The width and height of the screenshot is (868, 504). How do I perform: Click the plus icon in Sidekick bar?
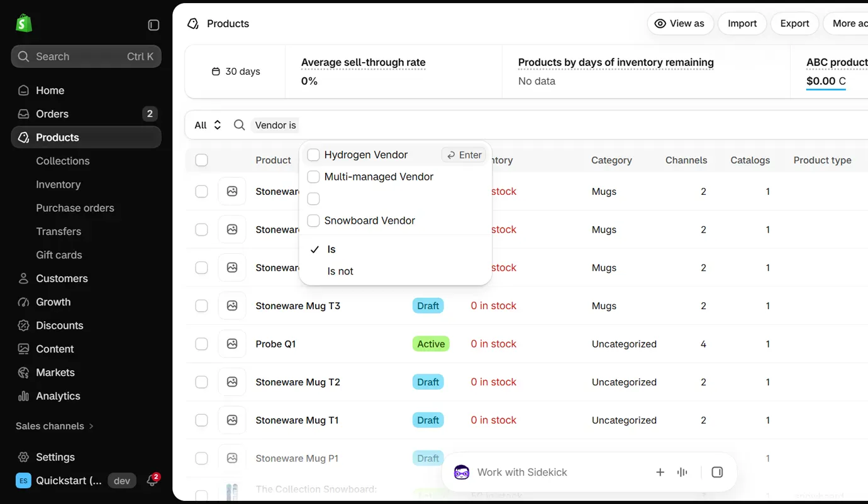point(660,473)
